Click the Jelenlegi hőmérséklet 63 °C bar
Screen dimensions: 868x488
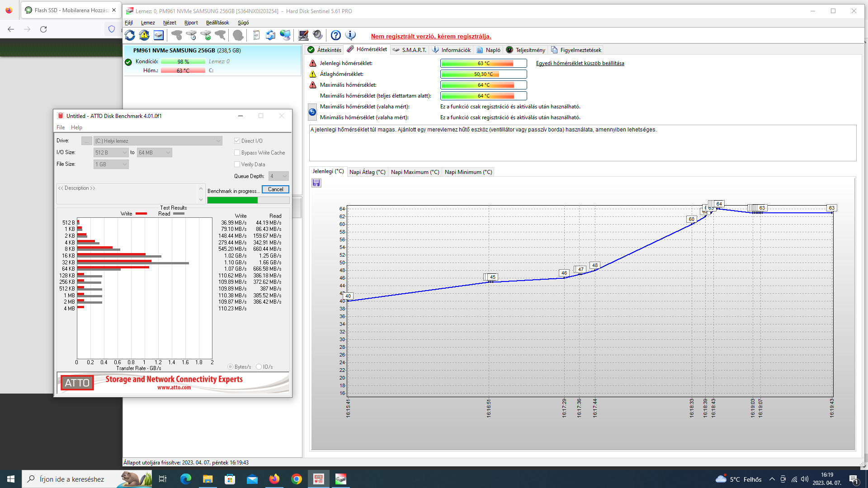tap(483, 63)
